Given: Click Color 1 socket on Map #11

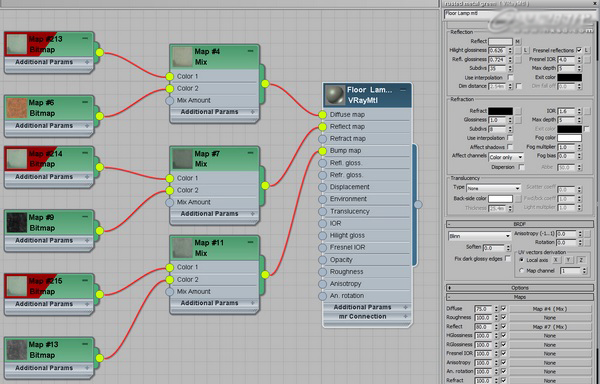Looking at the screenshot, I should click(x=170, y=267).
